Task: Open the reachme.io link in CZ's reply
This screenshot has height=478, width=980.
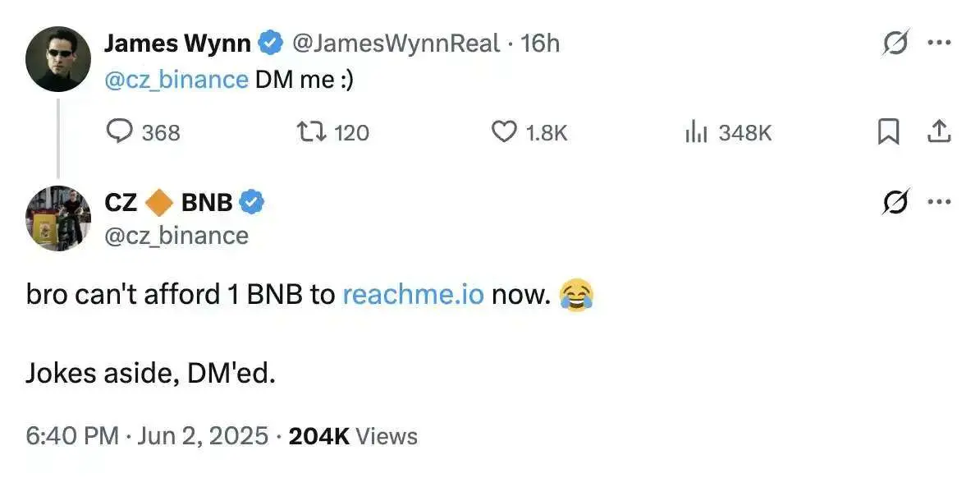Action: tap(413, 294)
